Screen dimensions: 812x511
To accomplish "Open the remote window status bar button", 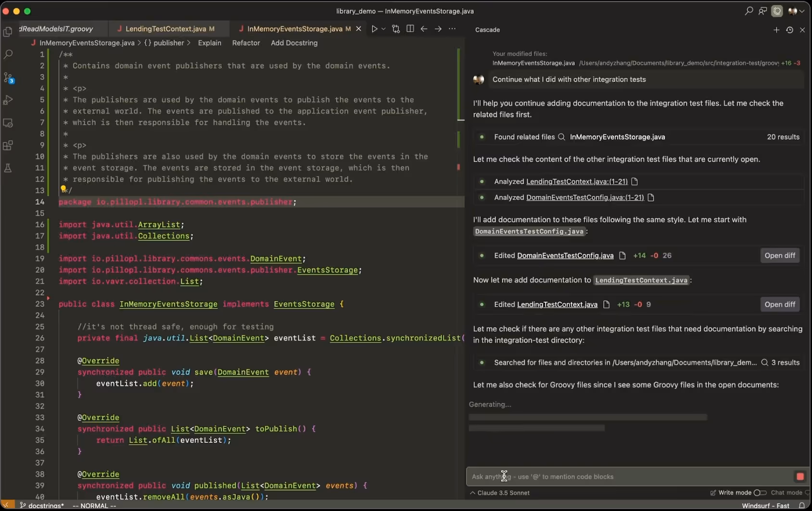I will (x=7, y=505).
